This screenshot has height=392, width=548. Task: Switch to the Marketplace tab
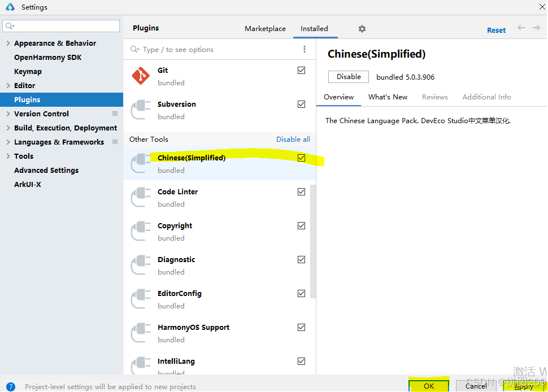click(x=265, y=29)
